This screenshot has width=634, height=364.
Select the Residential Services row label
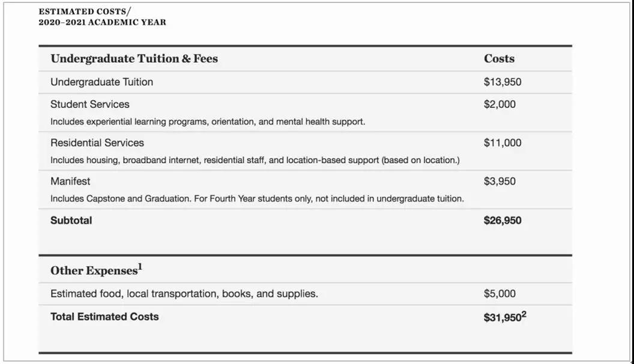coord(97,143)
